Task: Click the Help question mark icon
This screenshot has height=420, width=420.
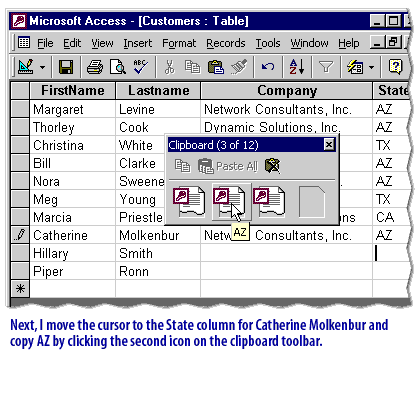Action: click(395, 67)
